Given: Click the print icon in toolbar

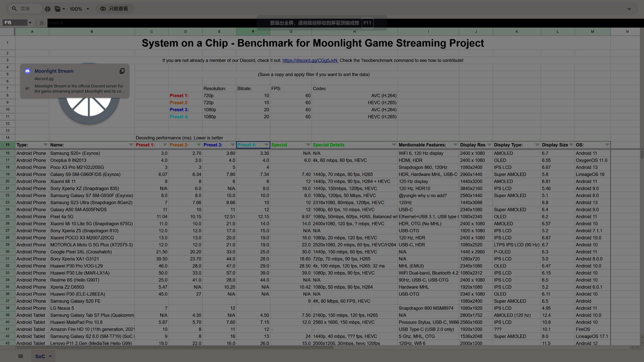Looking at the screenshot, I should [48, 9].
